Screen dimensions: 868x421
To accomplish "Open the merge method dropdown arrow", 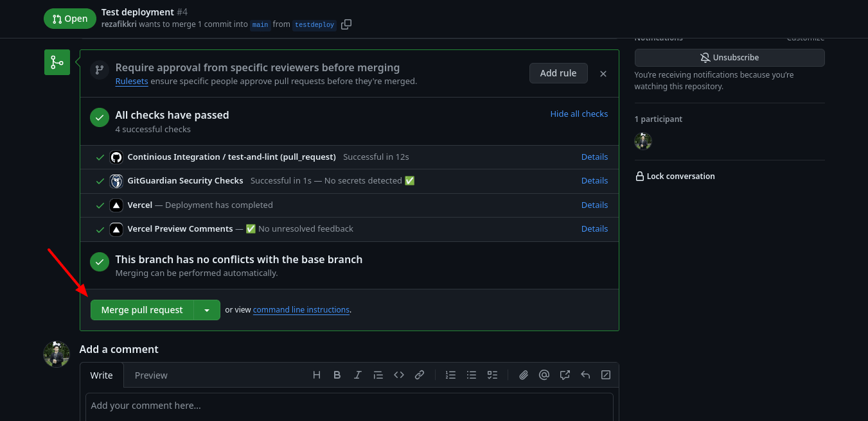I will click(207, 310).
